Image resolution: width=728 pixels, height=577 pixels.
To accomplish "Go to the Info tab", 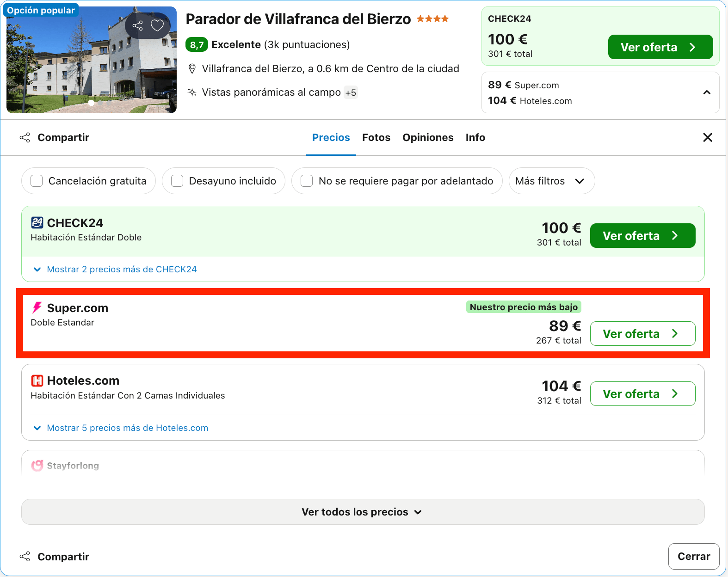I will click(475, 137).
